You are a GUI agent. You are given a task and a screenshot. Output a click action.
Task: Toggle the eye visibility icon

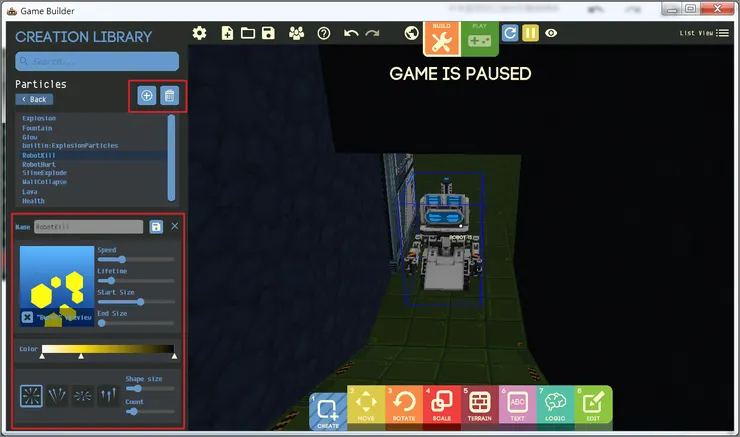click(x=551, y=33)
